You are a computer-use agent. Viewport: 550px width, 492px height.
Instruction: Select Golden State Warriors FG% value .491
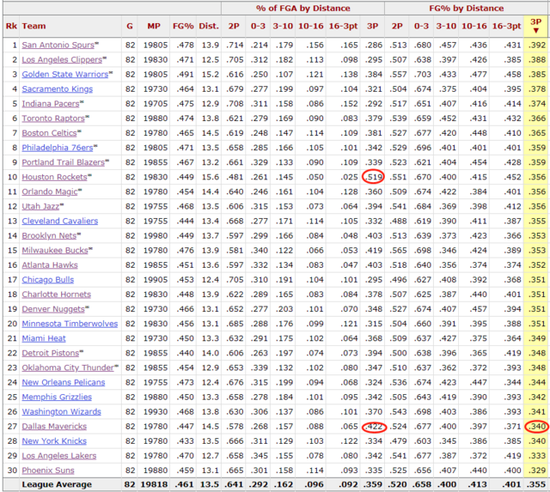pos(185,74)
